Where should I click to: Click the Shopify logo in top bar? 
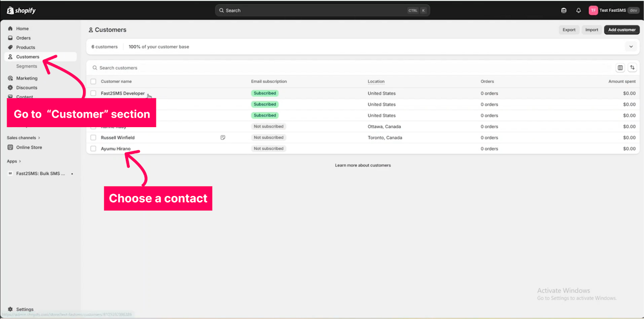21,11
